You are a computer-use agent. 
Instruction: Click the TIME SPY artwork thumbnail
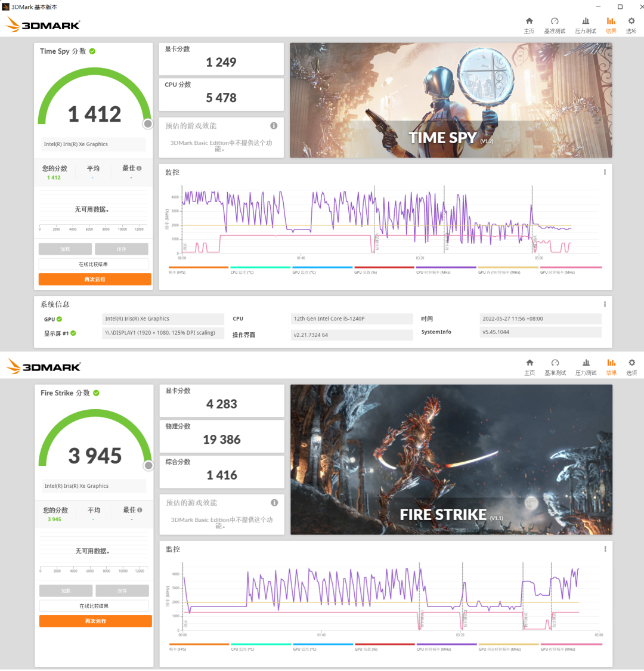coord(451,100)
